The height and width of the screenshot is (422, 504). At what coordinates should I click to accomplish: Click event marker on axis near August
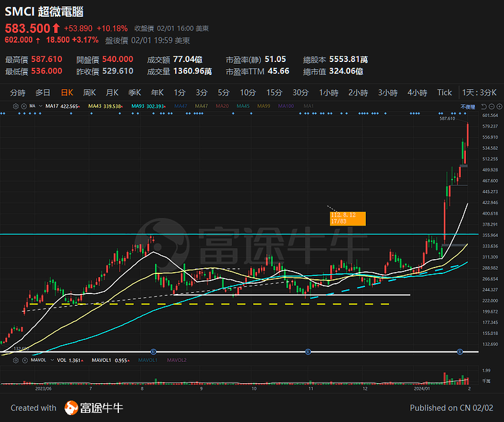[x=153, y=352]
